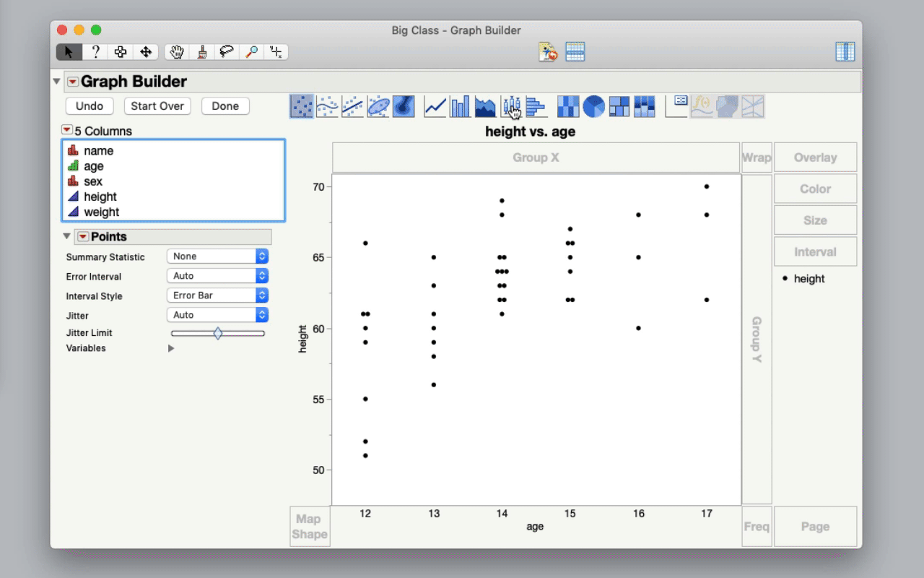
Task: Open the Summary Statistic dropdown
Action: pos(217,256)
